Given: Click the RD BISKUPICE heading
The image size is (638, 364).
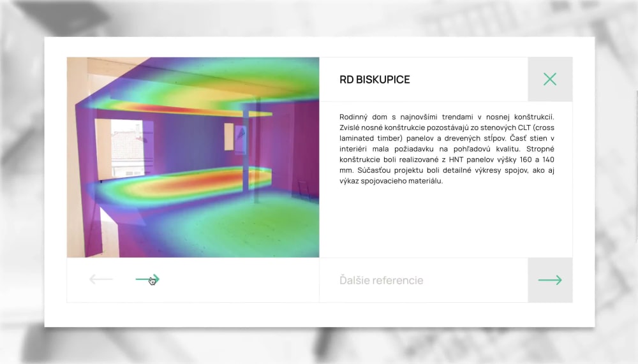Looking at the screenshot, I should 375,80.
